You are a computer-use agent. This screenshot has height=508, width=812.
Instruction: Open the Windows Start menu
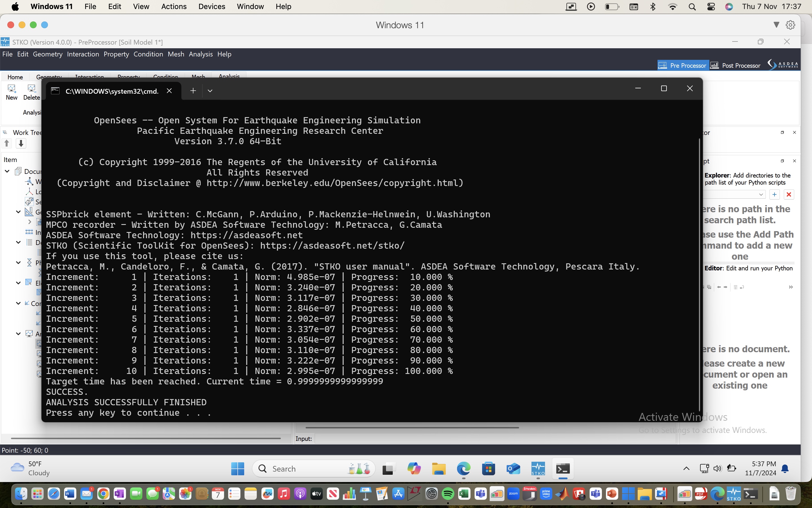point(238,469)
